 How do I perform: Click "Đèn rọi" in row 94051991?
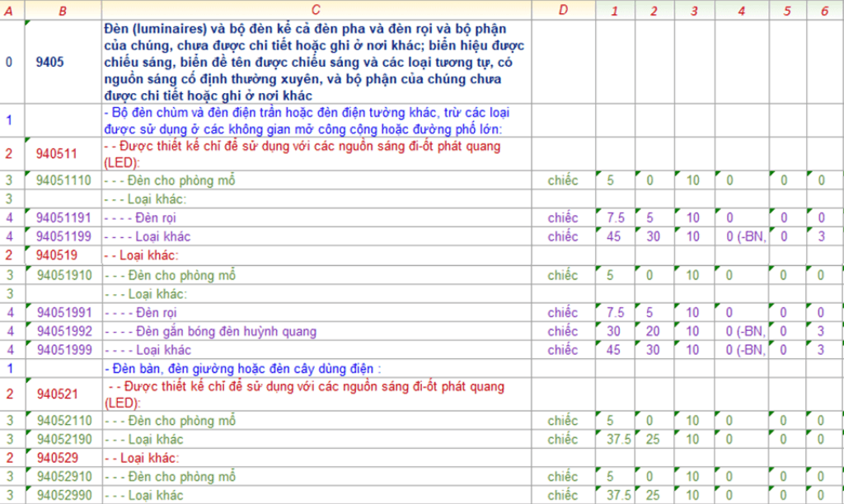click(x=156, y=312)
